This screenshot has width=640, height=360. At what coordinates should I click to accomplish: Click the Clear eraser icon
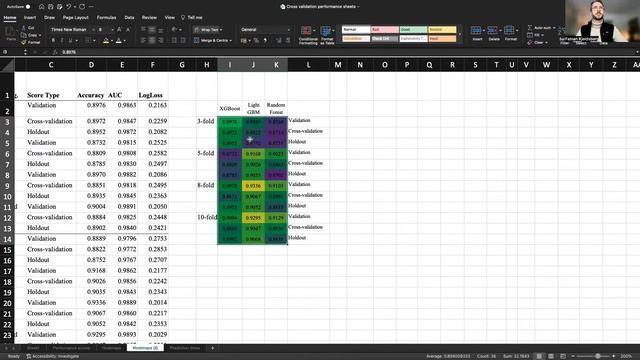coord(530,42)
